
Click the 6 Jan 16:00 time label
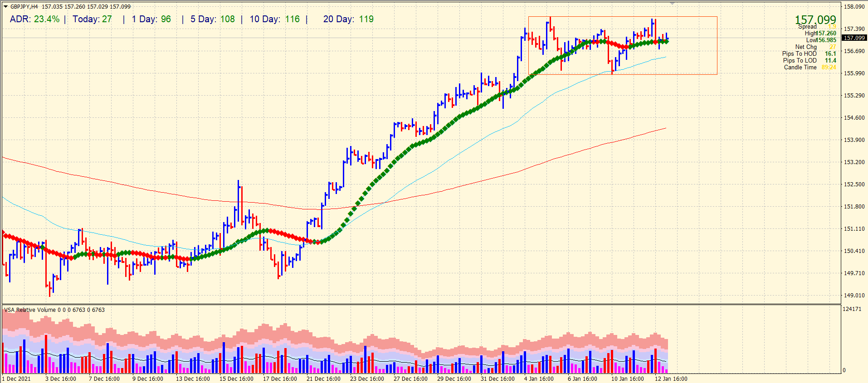point(582,379)
